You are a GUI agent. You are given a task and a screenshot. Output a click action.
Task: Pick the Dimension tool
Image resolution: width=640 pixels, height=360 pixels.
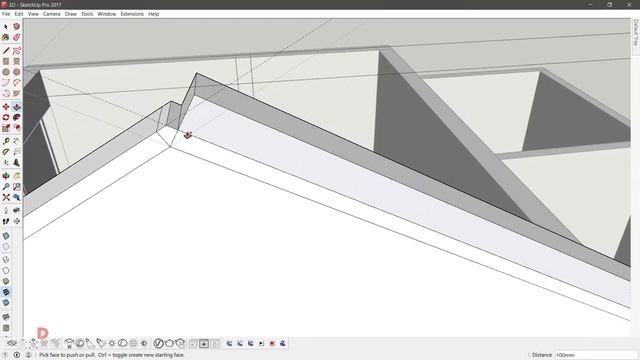(16, 141)
